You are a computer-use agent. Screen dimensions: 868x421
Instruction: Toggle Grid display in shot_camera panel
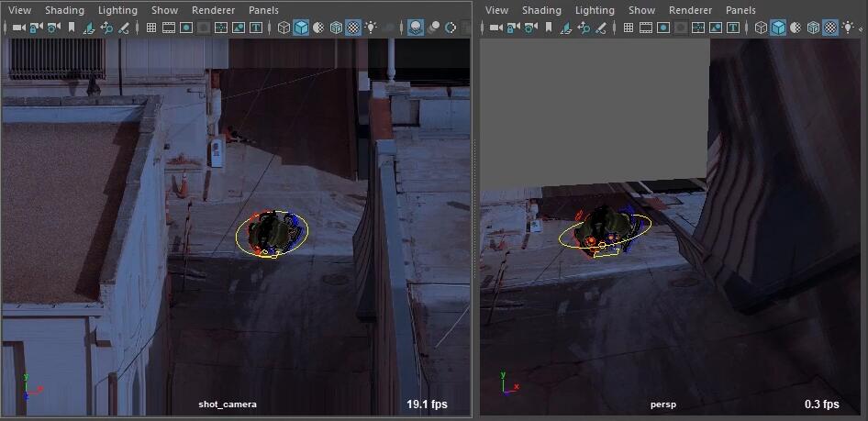coord(151,28)
